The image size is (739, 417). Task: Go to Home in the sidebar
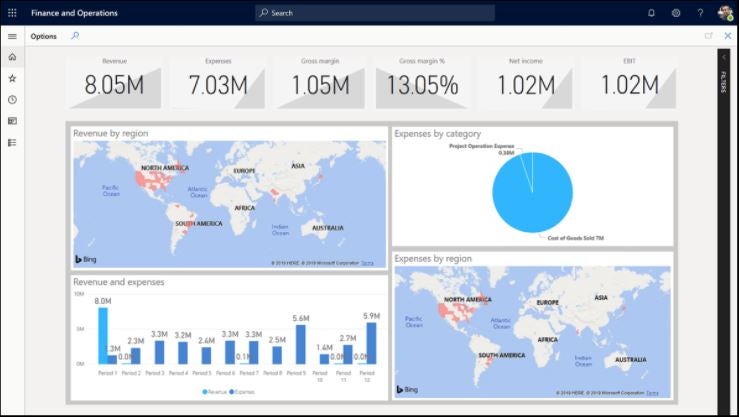click(12, 57)
